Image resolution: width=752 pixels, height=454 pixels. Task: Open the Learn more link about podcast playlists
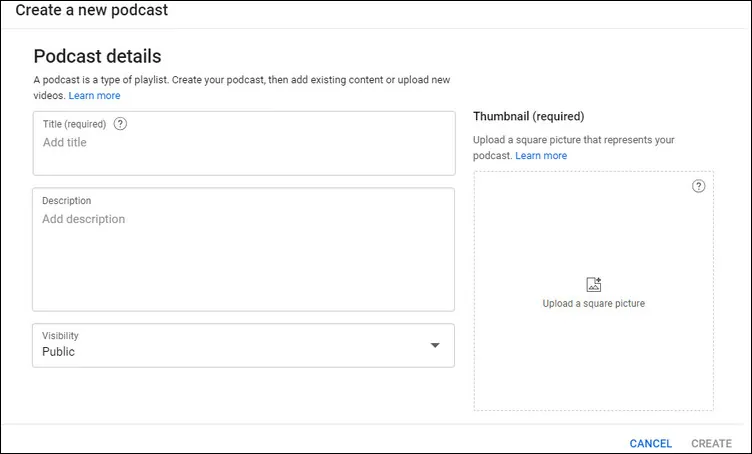(94, 95)
